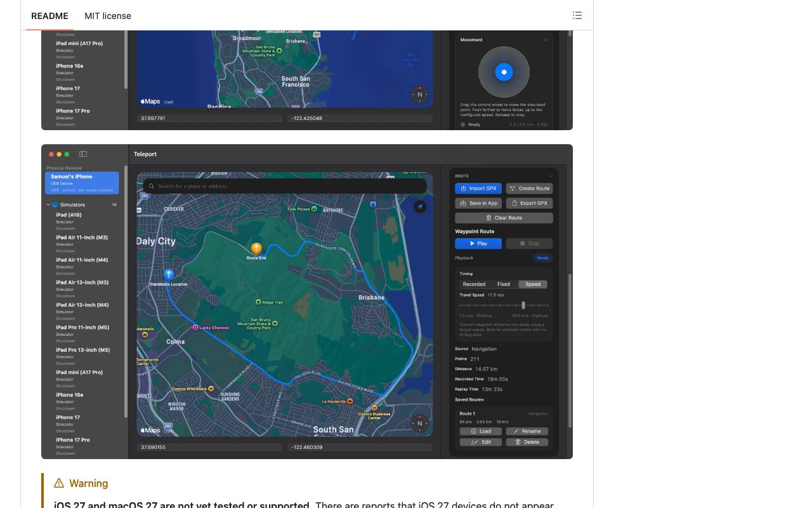Click the Save in App button
The image size is (812, 508).
[478, 203]
